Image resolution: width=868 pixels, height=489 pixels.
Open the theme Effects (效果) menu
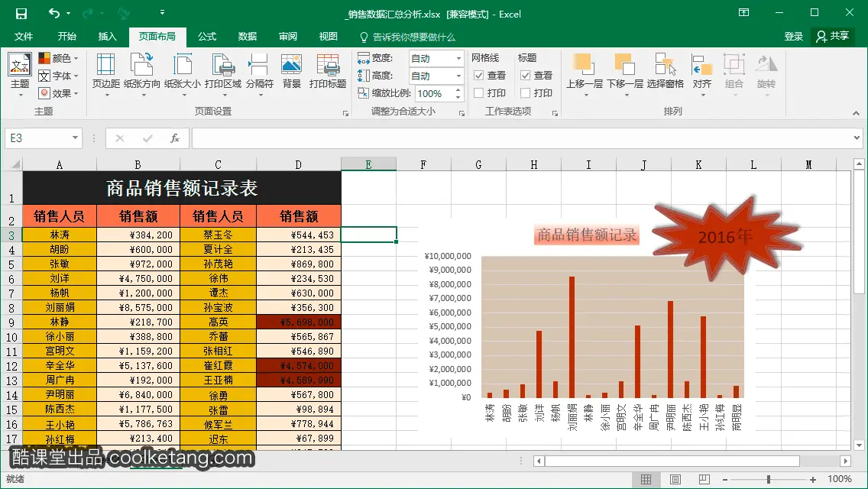click(59, 93)
